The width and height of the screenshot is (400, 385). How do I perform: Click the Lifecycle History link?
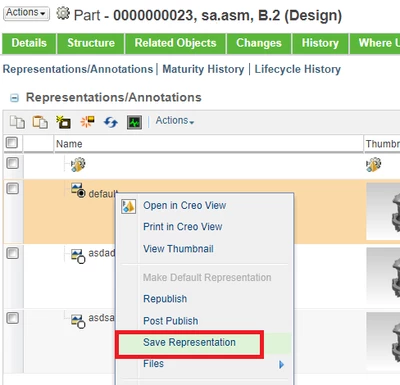(x=297, y=69)
